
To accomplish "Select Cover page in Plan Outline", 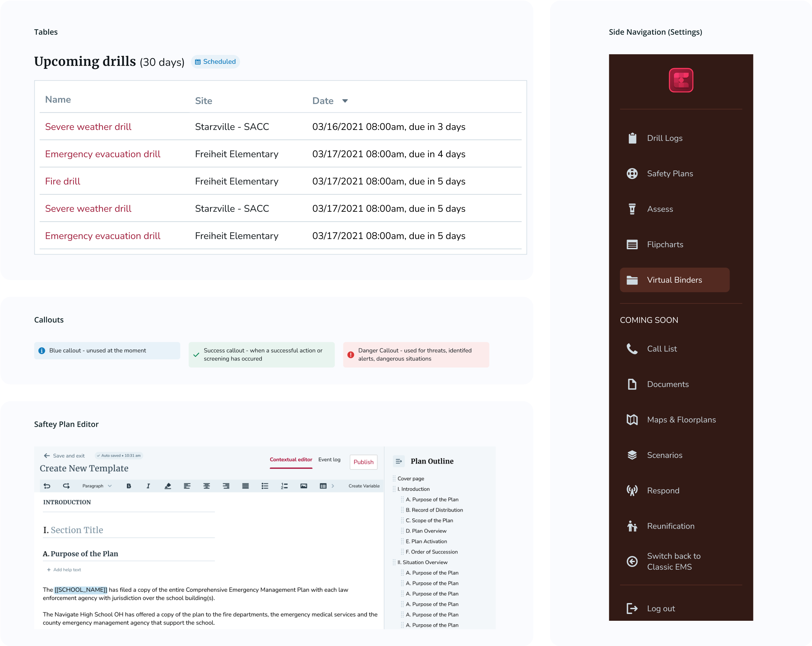I will [x=410, y=478].
